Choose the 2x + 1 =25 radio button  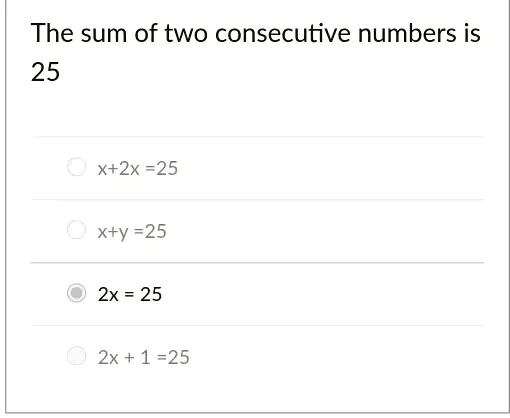76,356
